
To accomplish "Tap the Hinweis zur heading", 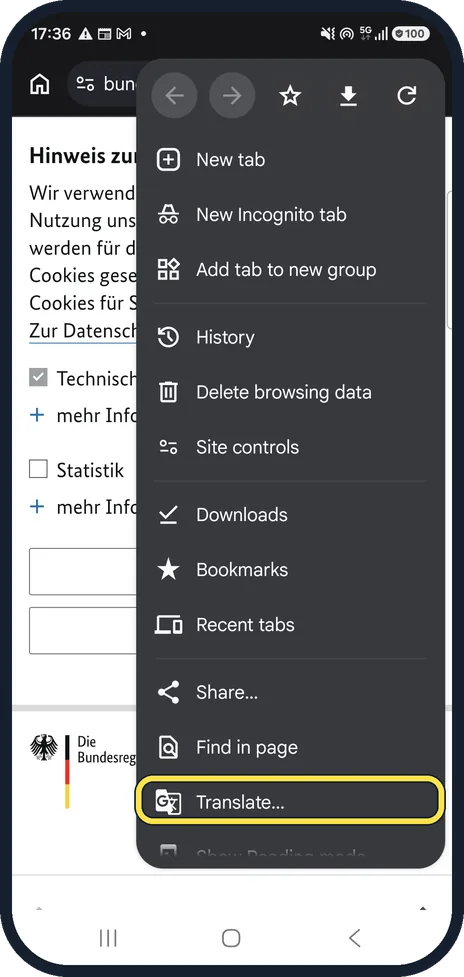I will pyautogui.click(x=82, y=156).
